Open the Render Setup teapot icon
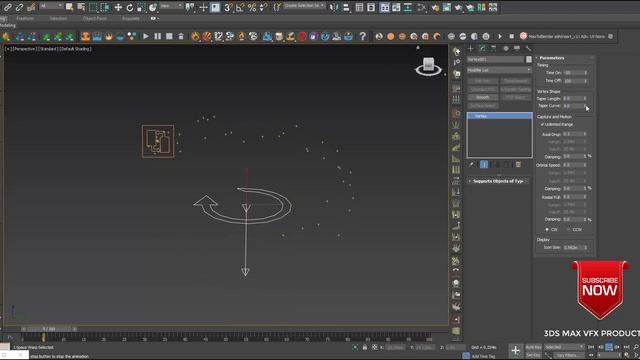 pyautogui.click(x=435, y=7)
